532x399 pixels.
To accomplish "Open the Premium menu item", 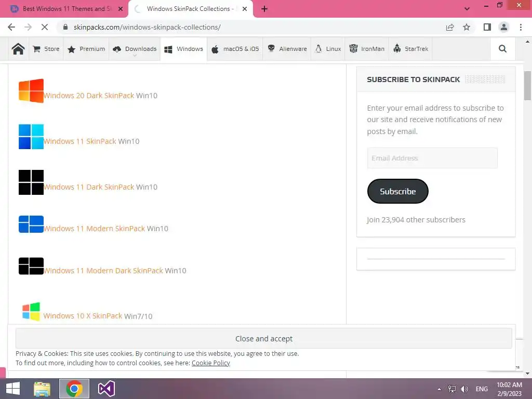I will coord(86,49).
